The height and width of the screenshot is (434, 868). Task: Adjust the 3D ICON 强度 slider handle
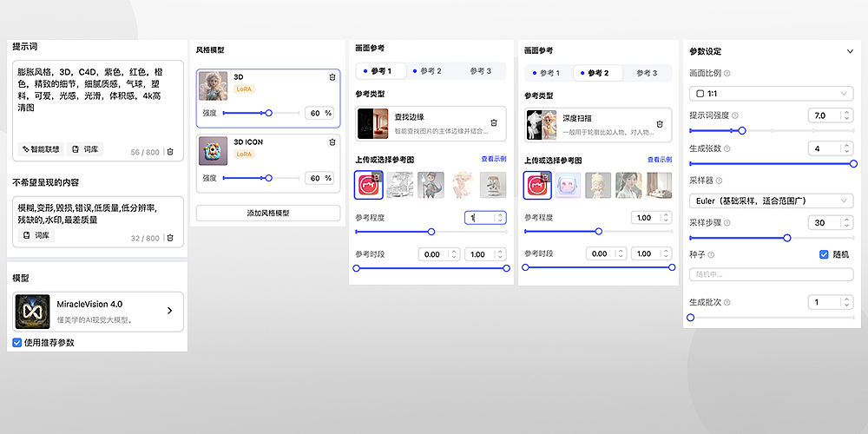268,178
